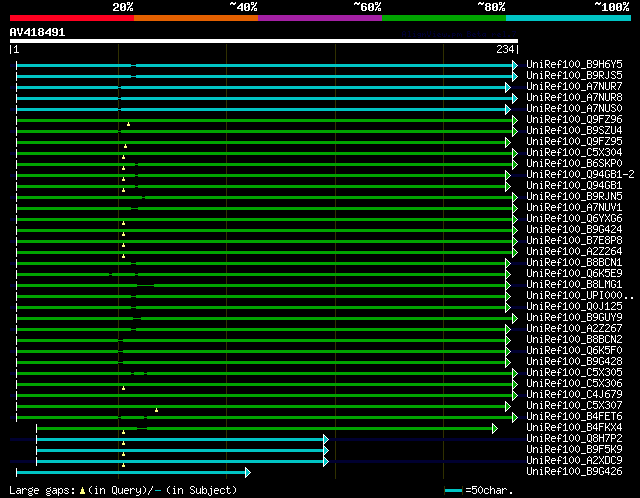Viewport: 640px width, 498px height.
Task: Select hit label UniRef100_B9G426
Action: [574, 472]
